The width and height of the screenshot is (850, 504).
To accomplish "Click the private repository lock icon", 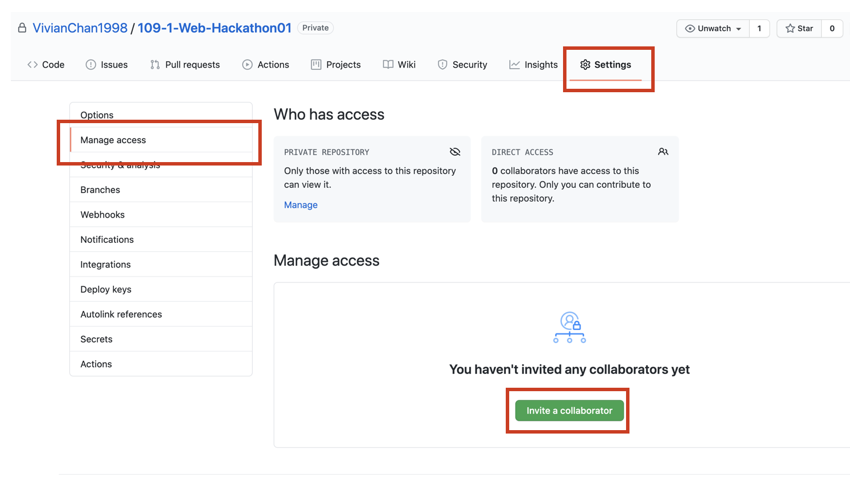I will click(22, 27).
